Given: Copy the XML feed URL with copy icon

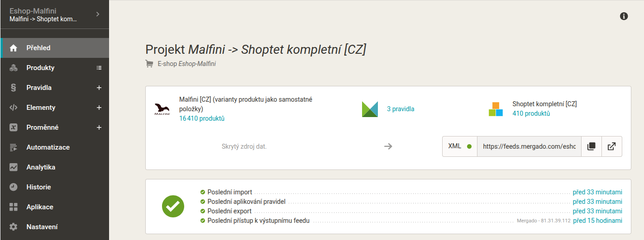Looking at the screenshot, I should 591,146.
